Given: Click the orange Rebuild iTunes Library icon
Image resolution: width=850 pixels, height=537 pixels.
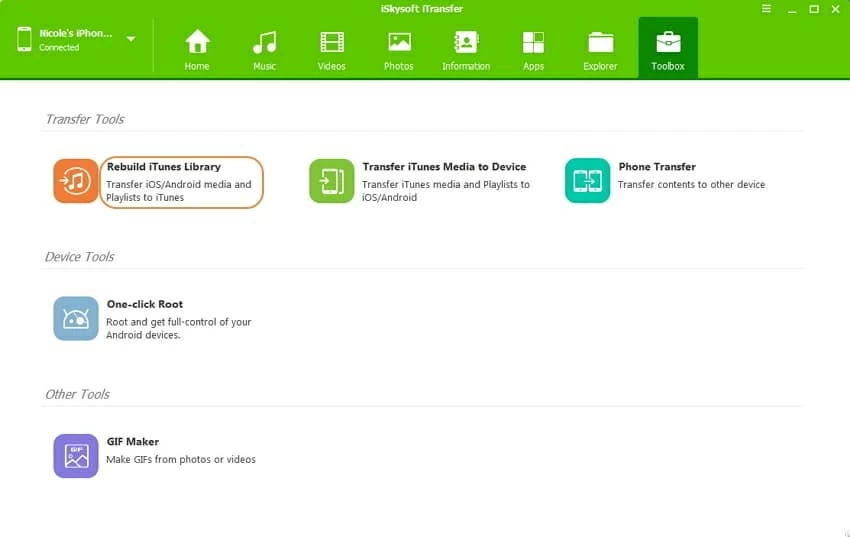Looking at the screenshot, I should pos(76,181).
